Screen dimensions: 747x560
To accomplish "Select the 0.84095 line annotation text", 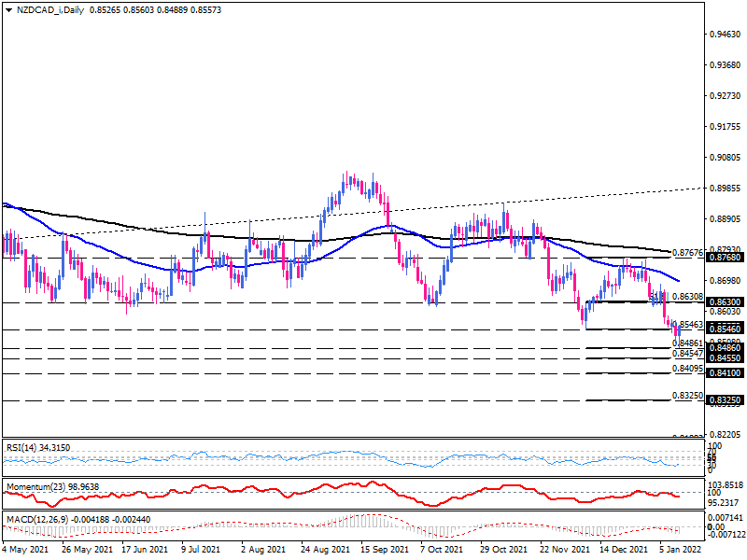I will coord(687,368).
